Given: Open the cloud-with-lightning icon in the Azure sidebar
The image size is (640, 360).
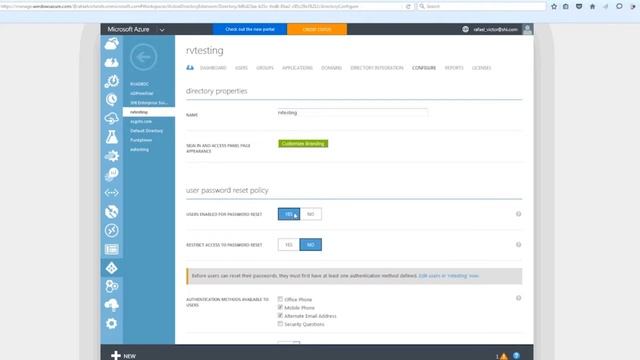Looking at the screenshot, I should click(111, 62).
